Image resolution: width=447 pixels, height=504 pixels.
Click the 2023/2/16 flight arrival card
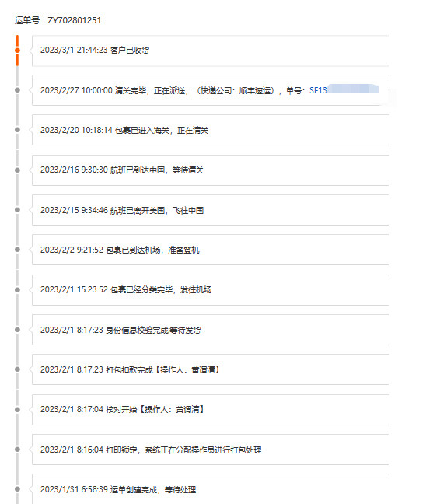tap(211, 170)
